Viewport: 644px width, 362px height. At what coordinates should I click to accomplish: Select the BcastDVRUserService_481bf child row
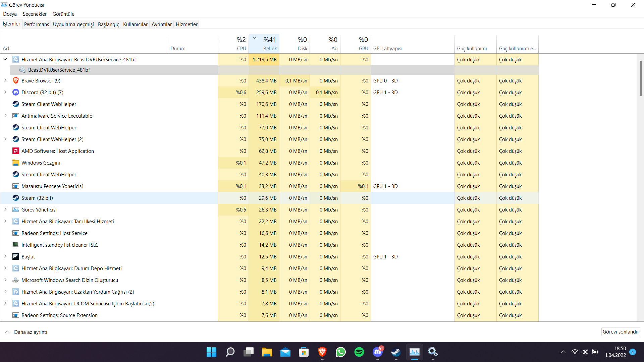[59, 70]
